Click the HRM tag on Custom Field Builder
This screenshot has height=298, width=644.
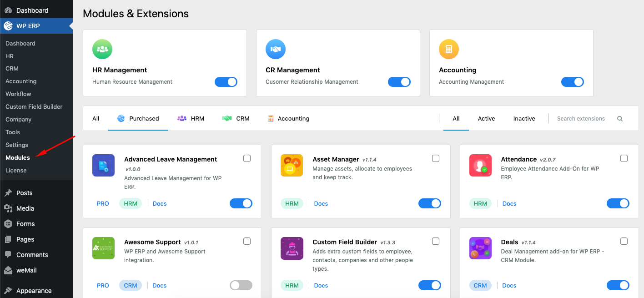pyautogui.click(x=292, y=286)
